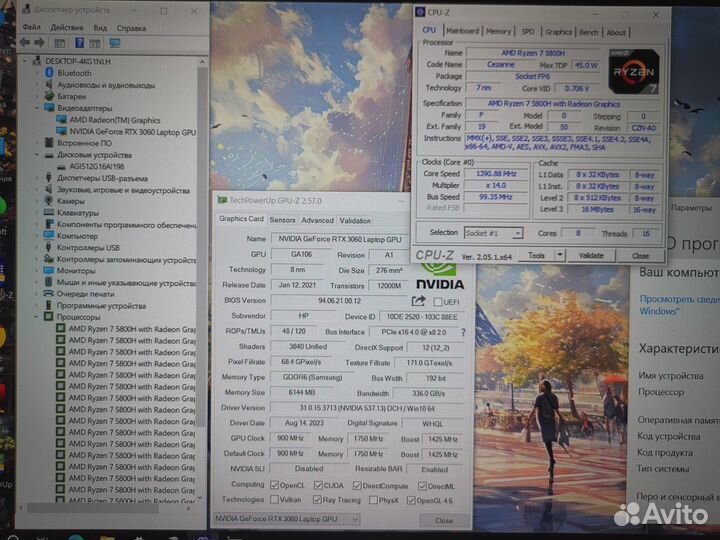
Task: Expand the Встроенное ПО tree node
Action: pos(37,143)
